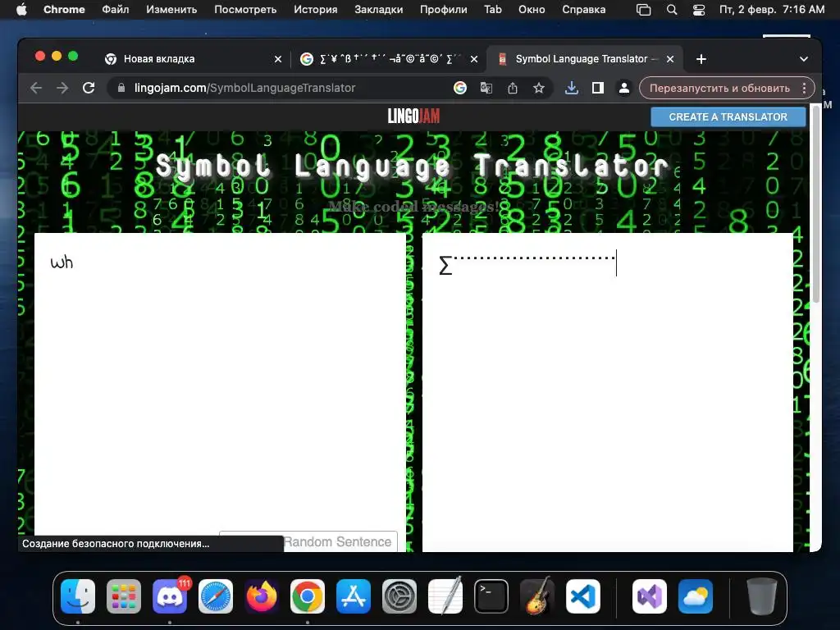Close the Google search tab
The height and width of the screenshot is (630, 840).
tap(474, 59)
